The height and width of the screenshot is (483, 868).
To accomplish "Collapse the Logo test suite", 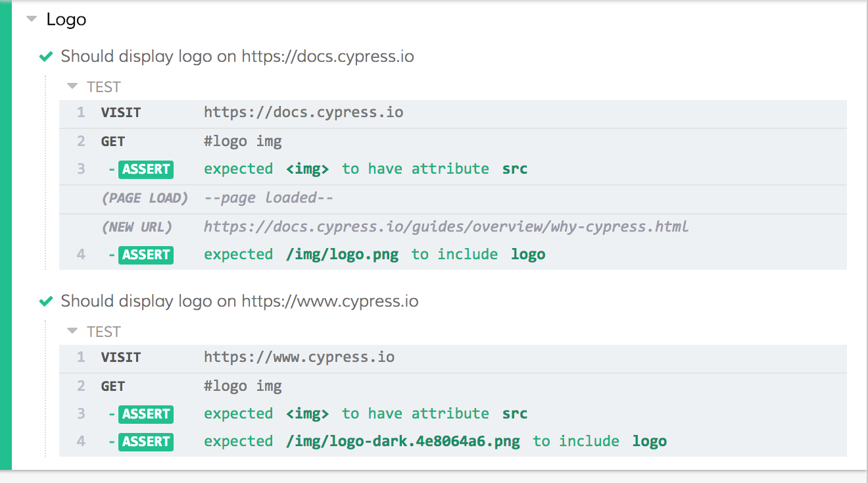I will pyautogui.click(x=31, y=19).
